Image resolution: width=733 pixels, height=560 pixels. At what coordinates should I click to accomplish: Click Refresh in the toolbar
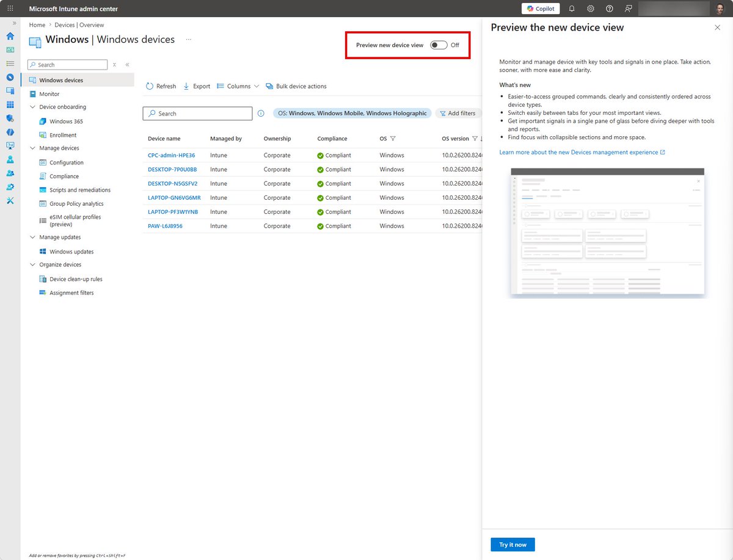click(x=161, y=86)
